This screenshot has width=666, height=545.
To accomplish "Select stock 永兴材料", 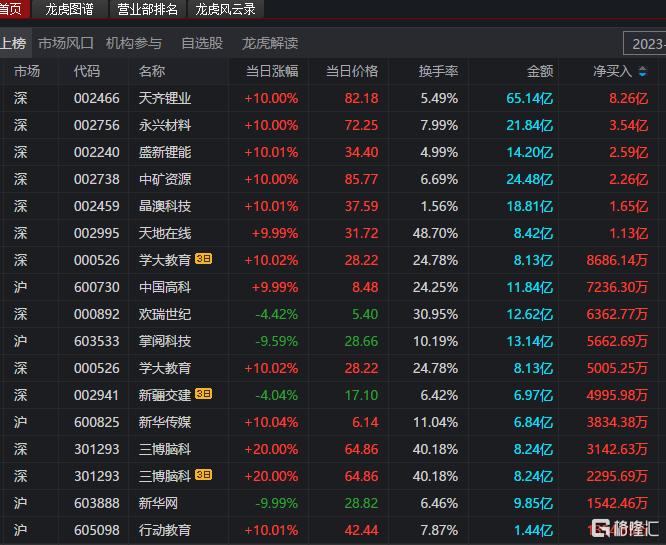I will click(x=165, y=125).
